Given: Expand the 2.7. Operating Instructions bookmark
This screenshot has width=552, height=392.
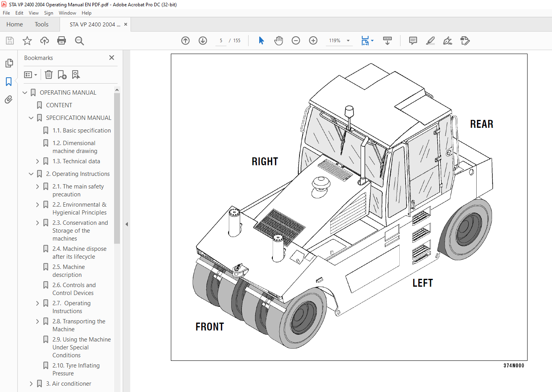Looking at the screenshot, I should [37, 303].
